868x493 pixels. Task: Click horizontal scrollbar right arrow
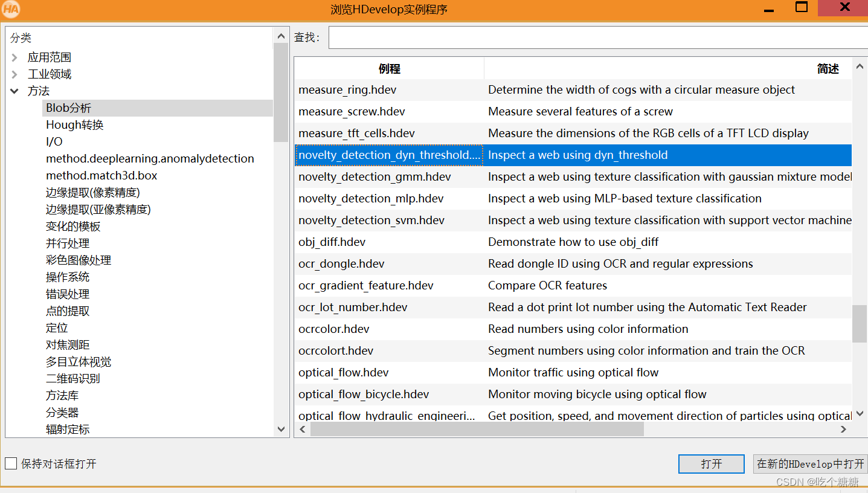[844, 429]
